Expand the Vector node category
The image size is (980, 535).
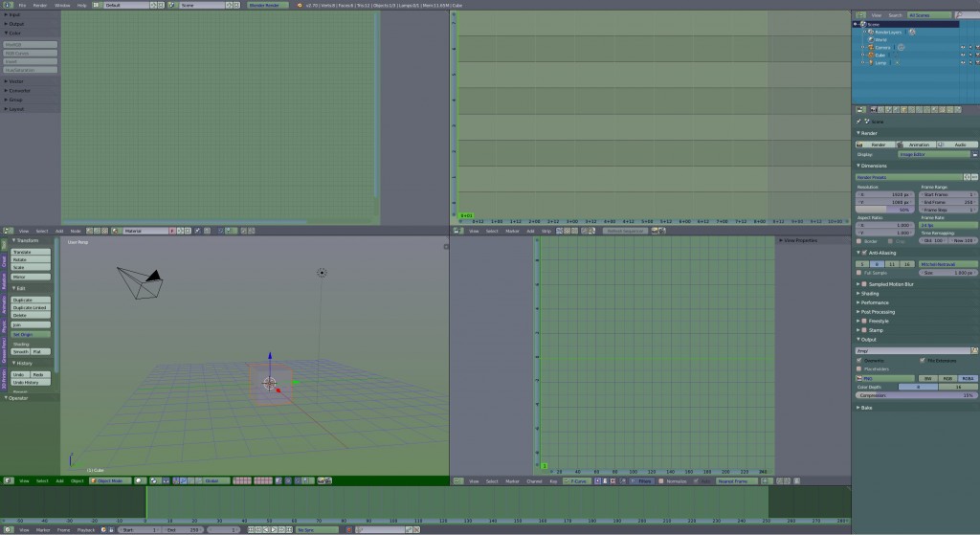15,81
